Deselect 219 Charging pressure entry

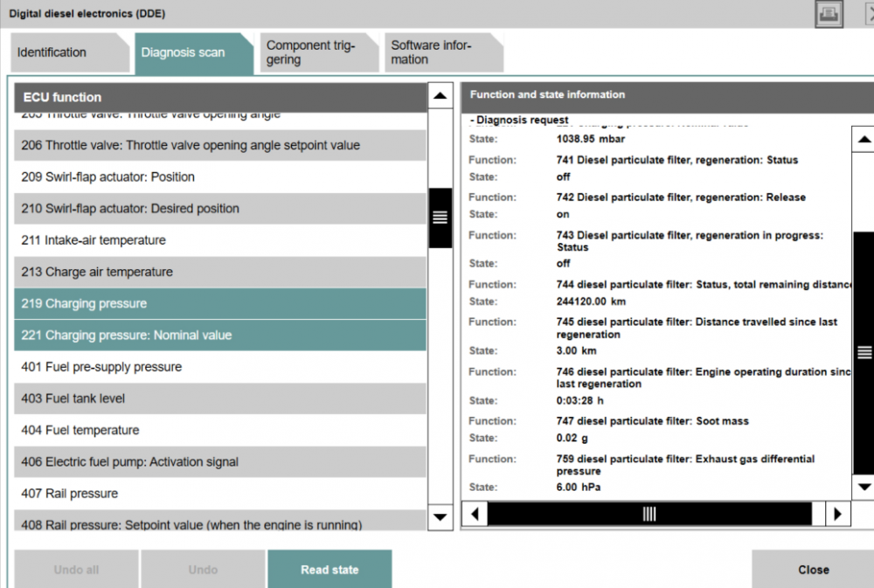(220, 304)
